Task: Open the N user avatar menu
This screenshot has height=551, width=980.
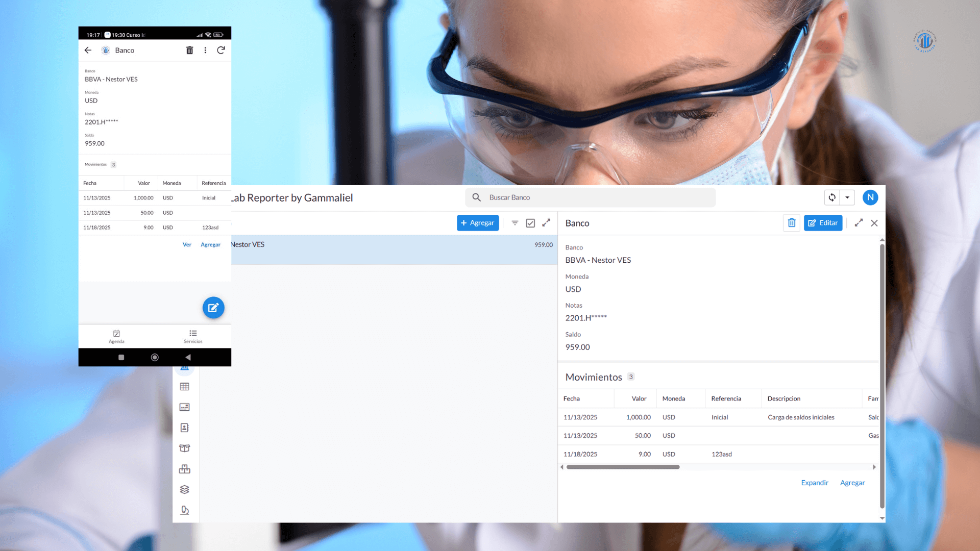Action: point(870,197)
